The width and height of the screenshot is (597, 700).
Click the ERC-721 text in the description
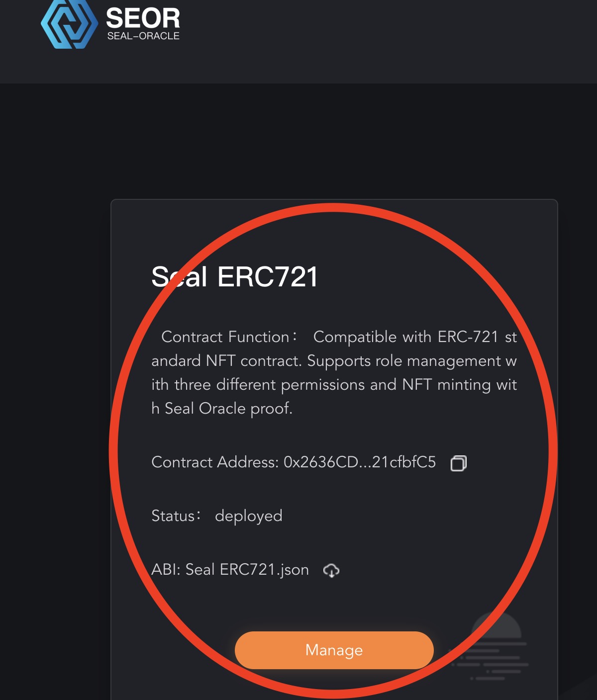(x=468, y=337)
